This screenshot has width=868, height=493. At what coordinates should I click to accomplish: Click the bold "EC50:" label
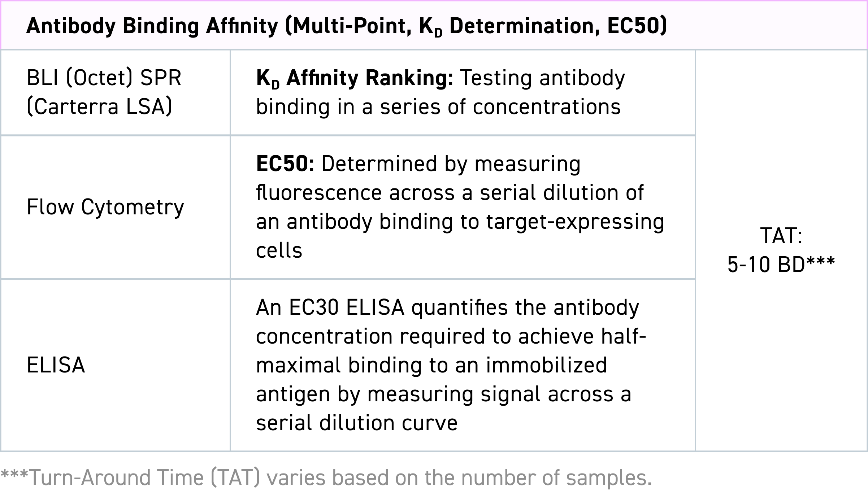pyautogui.click(x=285, y=164)
